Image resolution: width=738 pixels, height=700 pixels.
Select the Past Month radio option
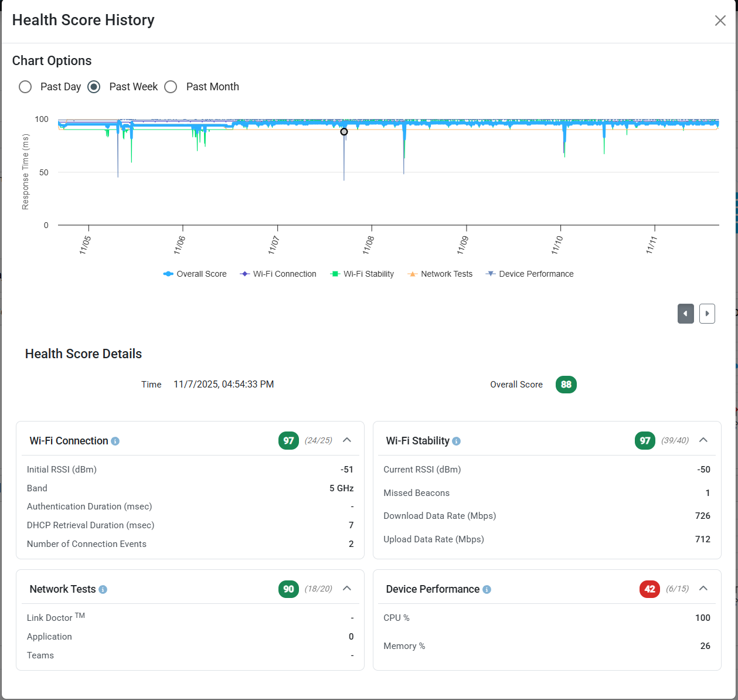pos(171,87)
